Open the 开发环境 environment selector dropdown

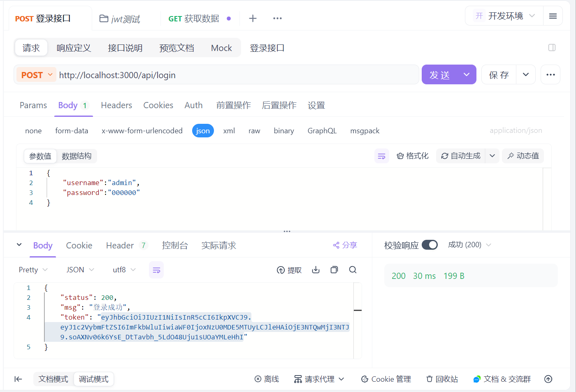click(x=504, y=16)
